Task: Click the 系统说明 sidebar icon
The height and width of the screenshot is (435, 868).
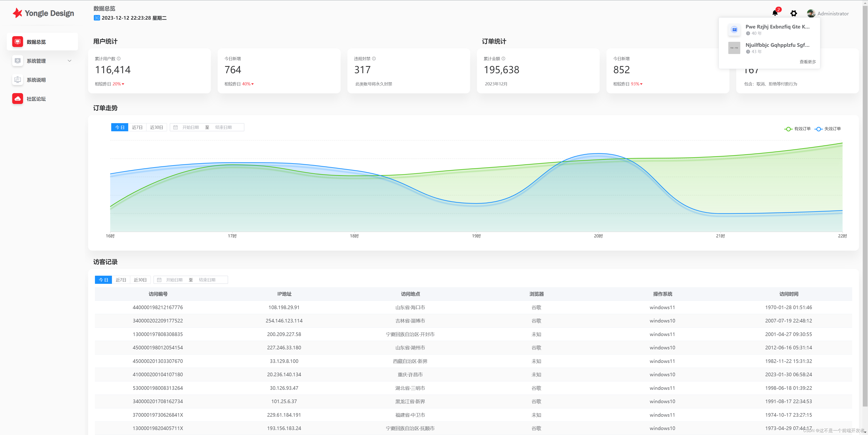Action: [18, 80]
